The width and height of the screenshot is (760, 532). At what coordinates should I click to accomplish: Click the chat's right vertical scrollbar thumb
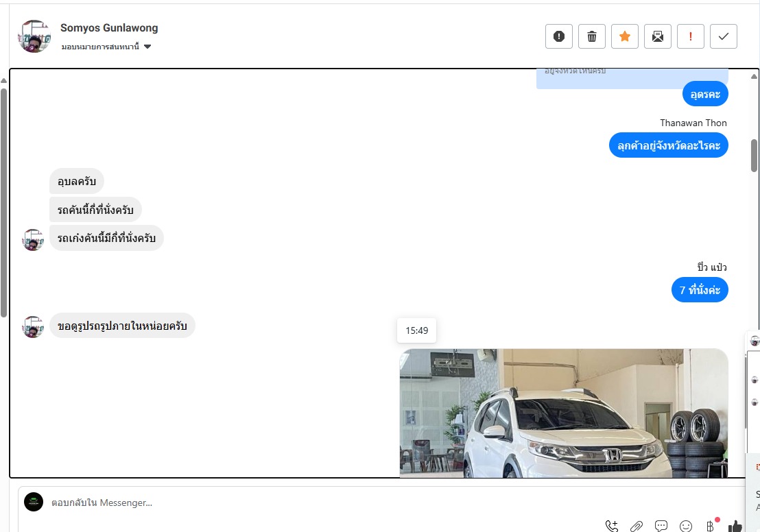click(x=755, y=155)
